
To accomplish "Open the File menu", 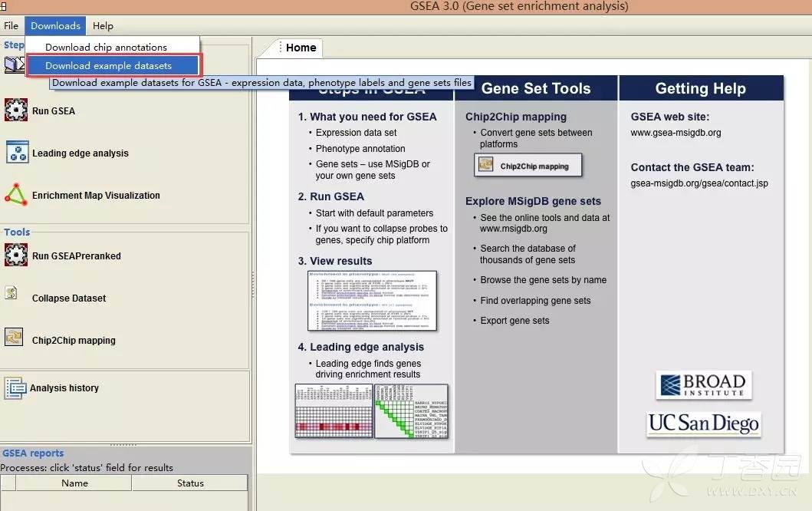I will pos(11,25).
